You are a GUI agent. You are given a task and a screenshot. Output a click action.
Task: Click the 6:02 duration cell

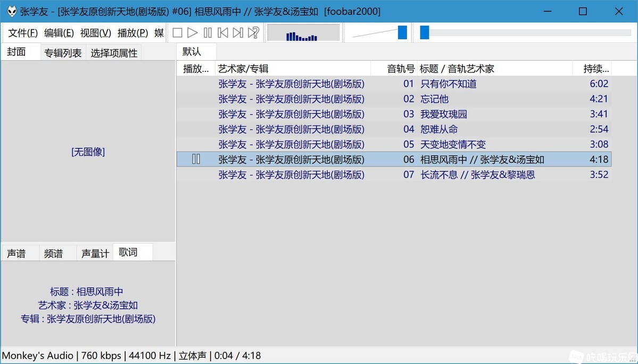click(x=599, y=84)
